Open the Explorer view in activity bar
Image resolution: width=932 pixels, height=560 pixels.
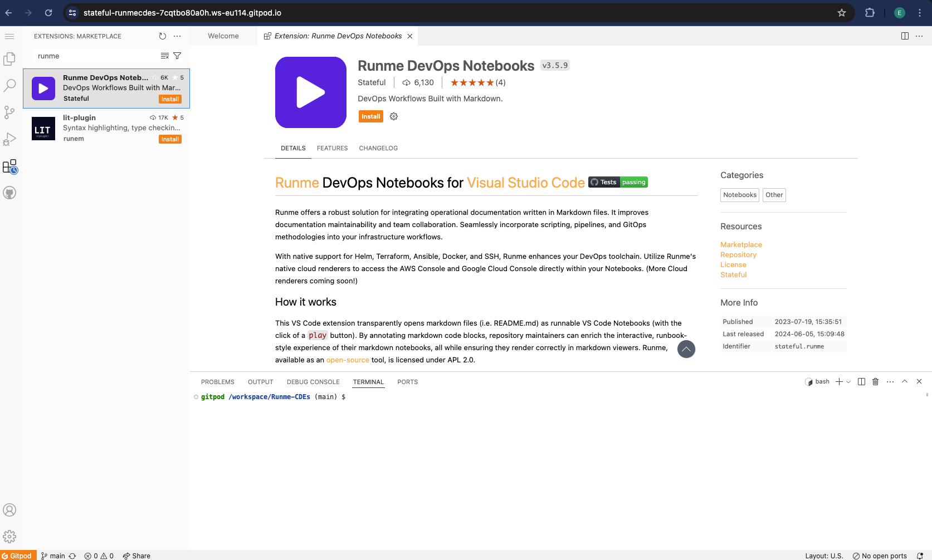point(9,59)
